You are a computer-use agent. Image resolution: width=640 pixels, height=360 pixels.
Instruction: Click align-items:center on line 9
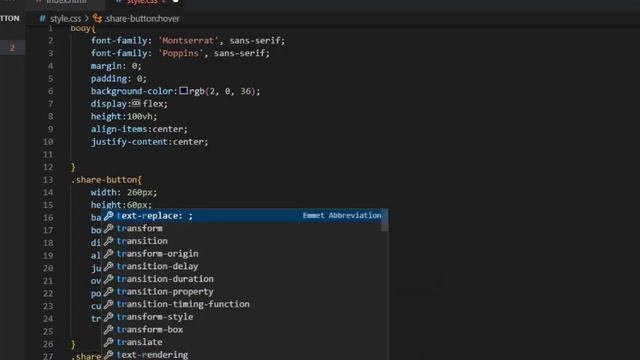click(x=139, y=129)
